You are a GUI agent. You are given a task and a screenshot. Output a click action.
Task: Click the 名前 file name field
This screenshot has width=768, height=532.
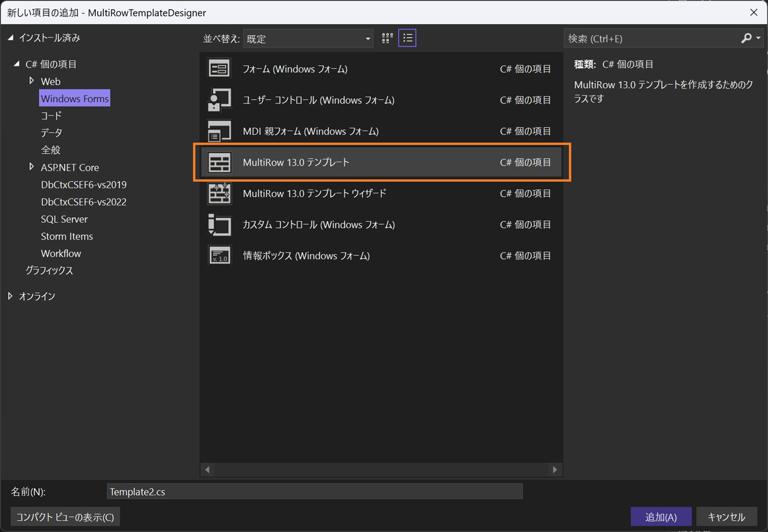pos(315,491)
